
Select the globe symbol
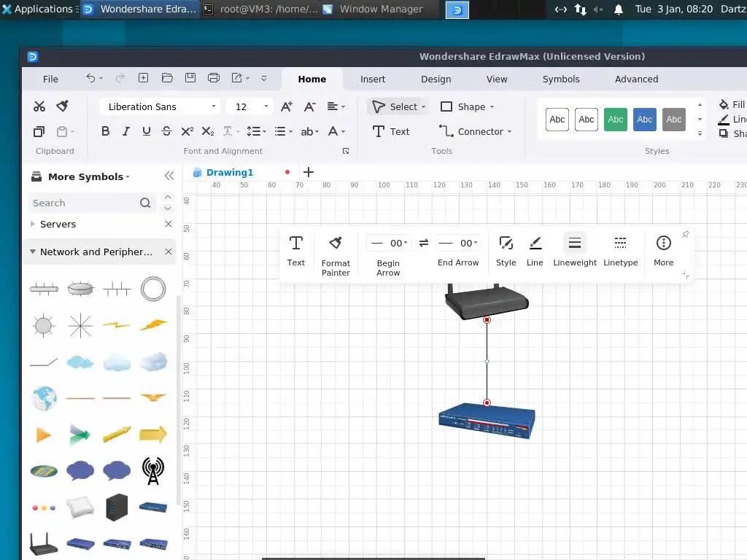(x=44, y=398)
